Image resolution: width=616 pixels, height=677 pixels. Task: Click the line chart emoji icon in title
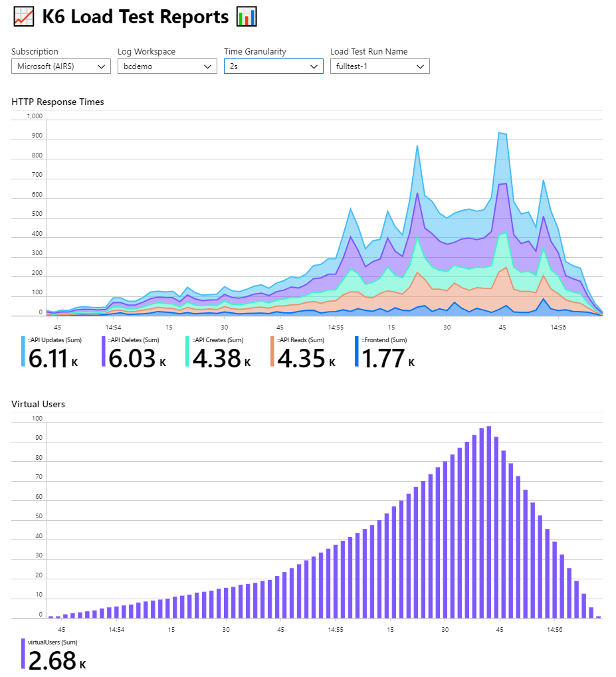23,17
